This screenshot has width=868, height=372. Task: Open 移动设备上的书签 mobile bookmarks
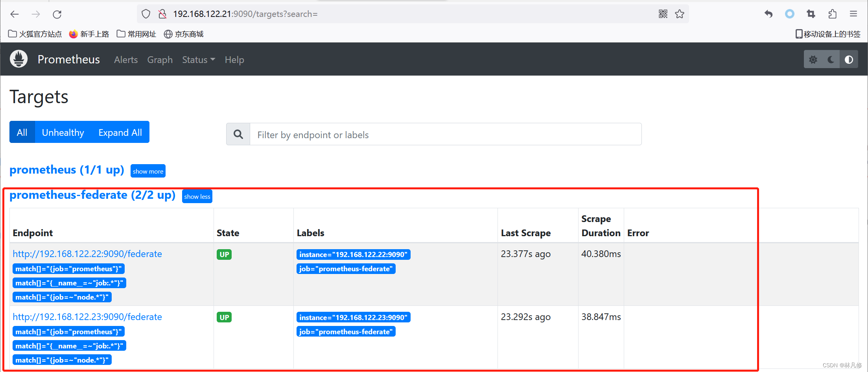[828, 34]
